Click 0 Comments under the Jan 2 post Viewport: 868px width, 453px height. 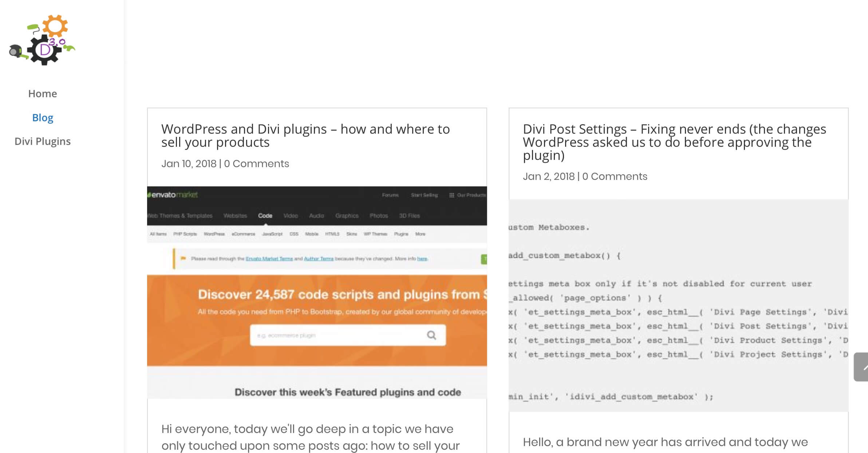coord(615,176)
